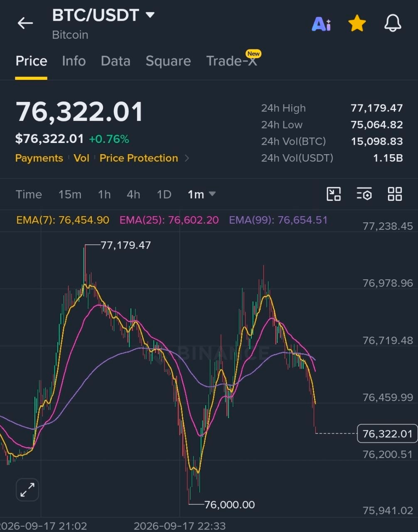
Task: Expand tags with the chevron arrow
Action: tap(187, 158)
